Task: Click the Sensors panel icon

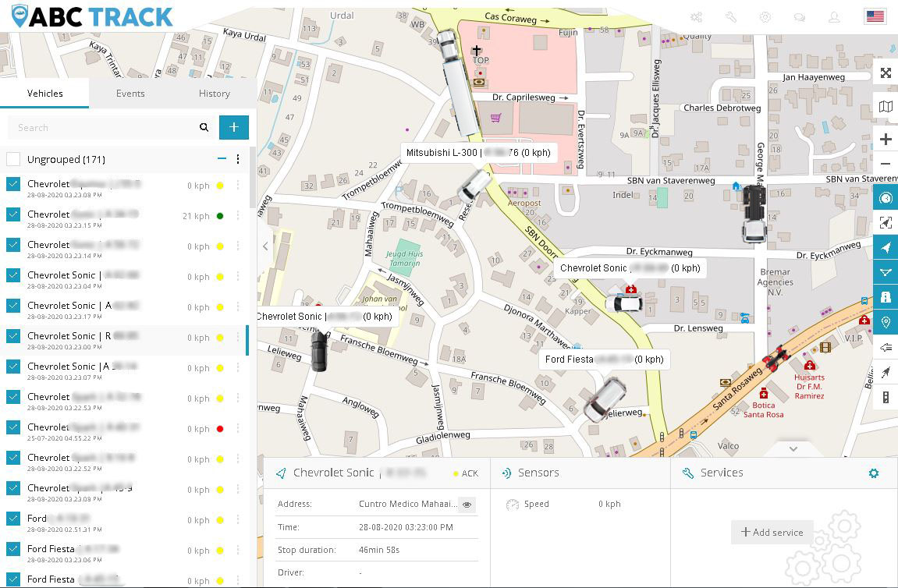Action: (x=506, y=473)
